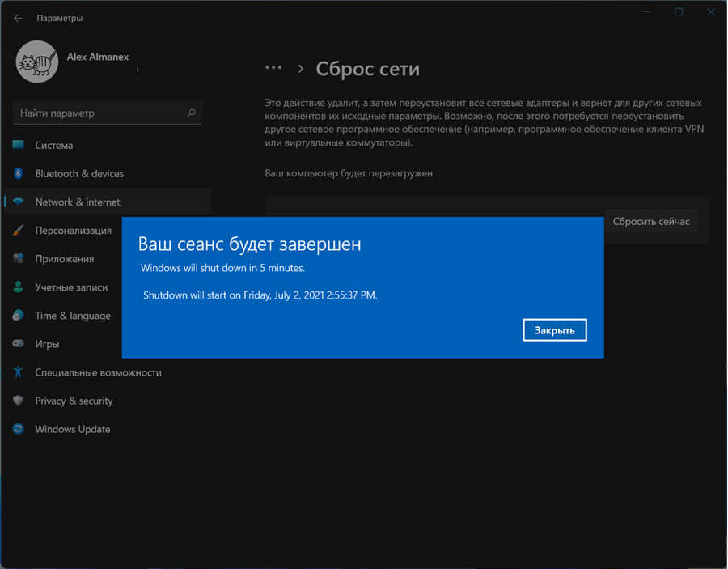Click the breadcrumb ellipsis dots

(x=273, y=68)
